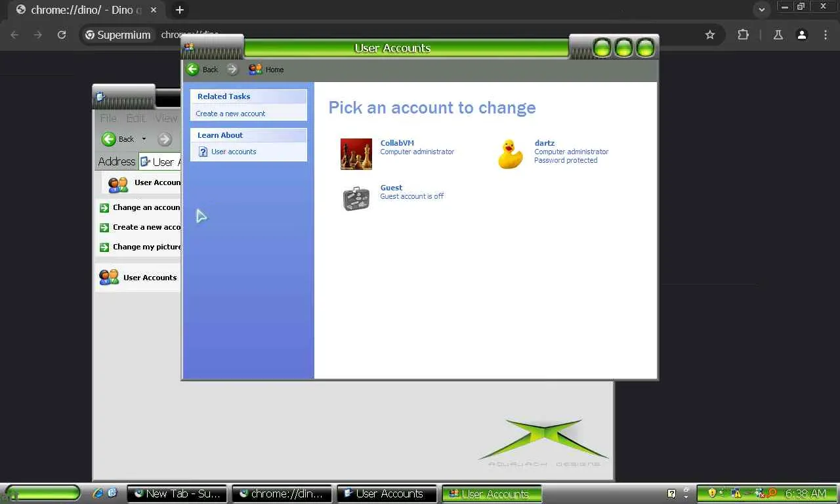Screen dimensions: 840x504
Task: Open Edit menu in the background window
Action: tap(136, 118)
